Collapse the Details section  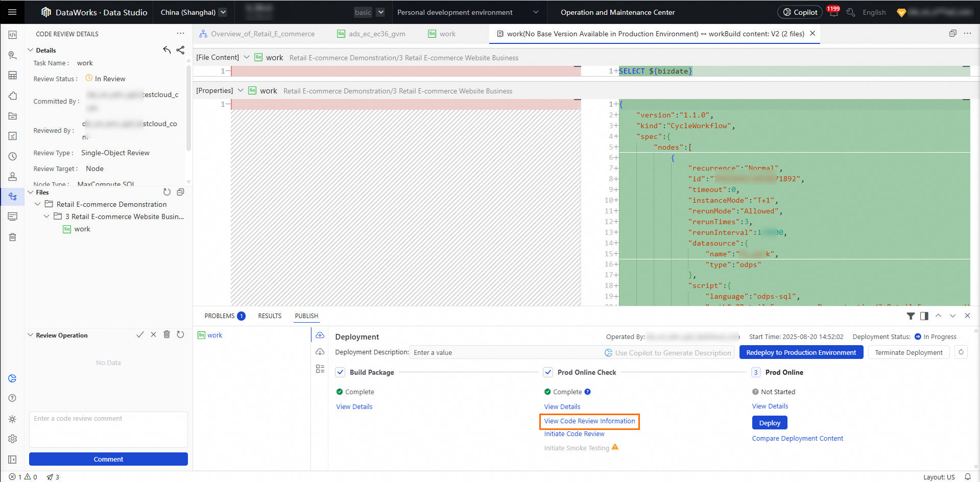(31, 50)
